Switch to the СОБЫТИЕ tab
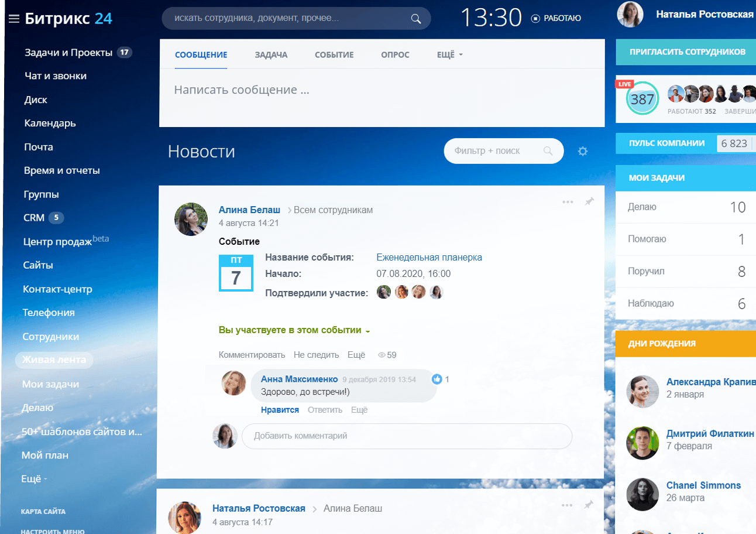Screen dimensions: 756x534 (x=334, y=55)
